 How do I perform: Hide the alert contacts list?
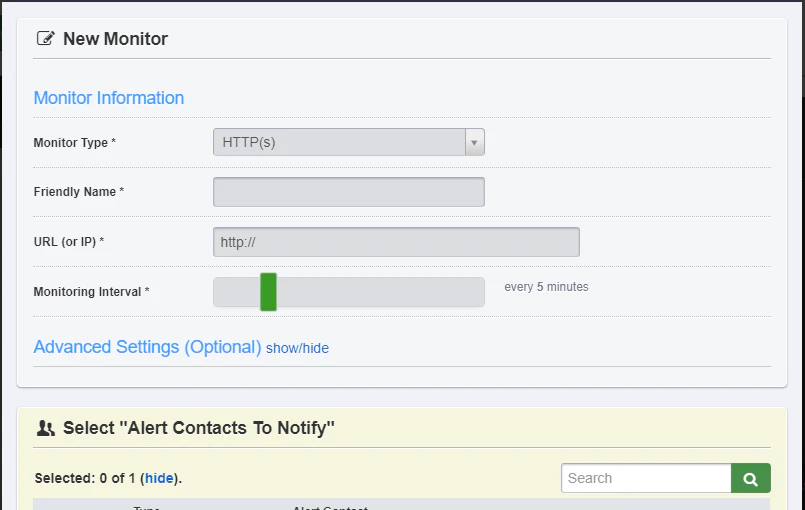click(159, 478)
